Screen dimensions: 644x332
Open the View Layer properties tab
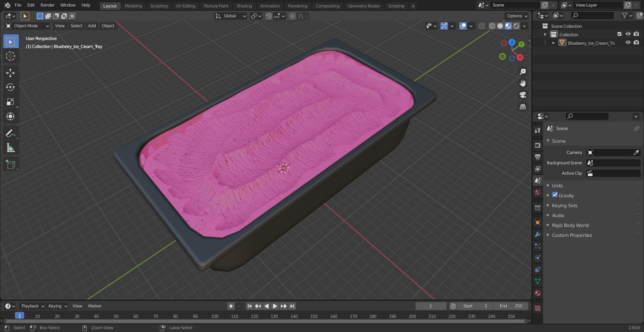[x=537, y=169]
